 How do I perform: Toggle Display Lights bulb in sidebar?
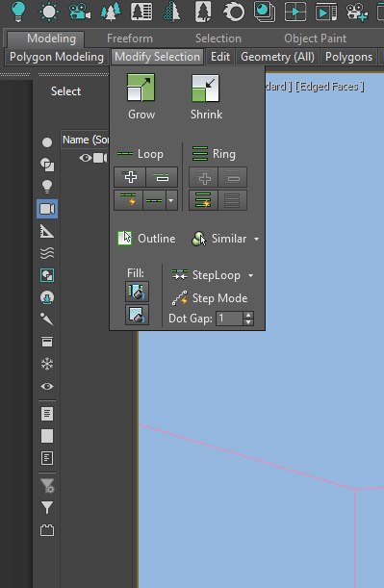pos(47,187)
